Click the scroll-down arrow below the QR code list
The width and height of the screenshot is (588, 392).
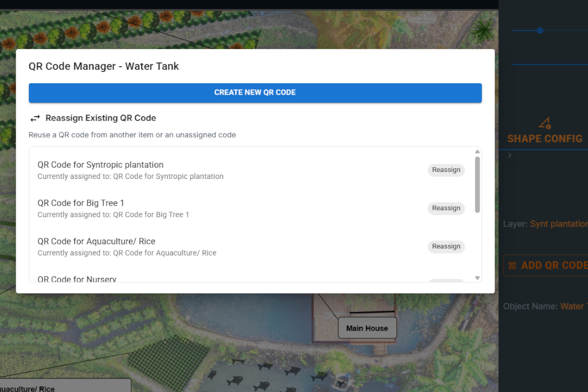click(477, 278)
